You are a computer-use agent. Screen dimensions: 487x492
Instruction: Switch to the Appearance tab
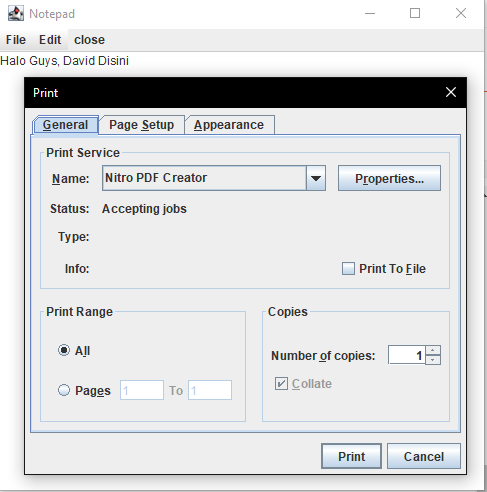(x=229, y=125)
